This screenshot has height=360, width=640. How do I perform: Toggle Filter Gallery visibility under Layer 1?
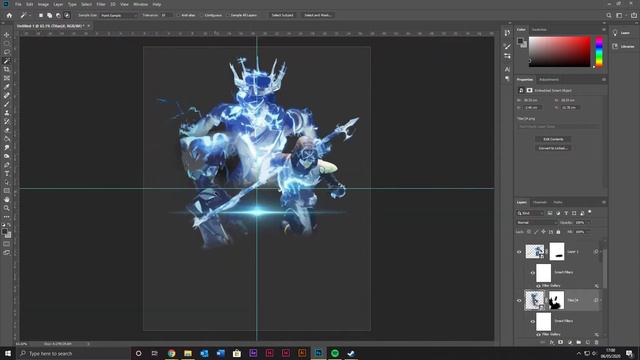(x=538, y=286)
